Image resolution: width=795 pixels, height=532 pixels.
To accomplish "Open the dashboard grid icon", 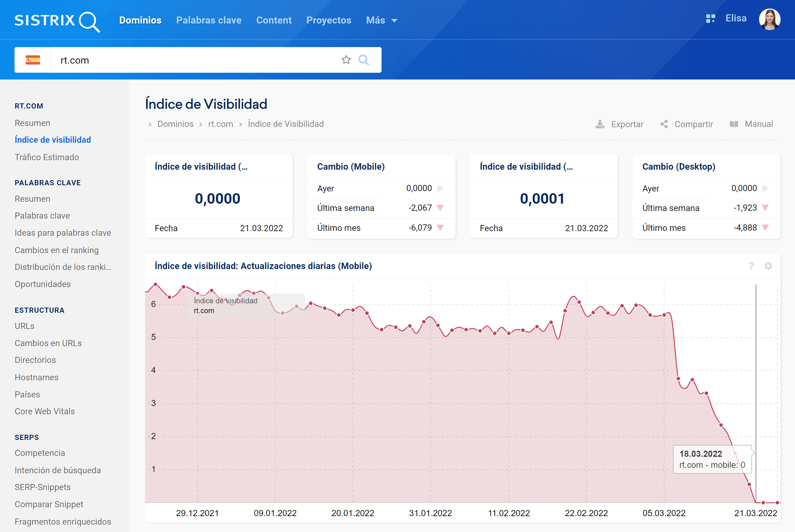I will click(710, 19).
